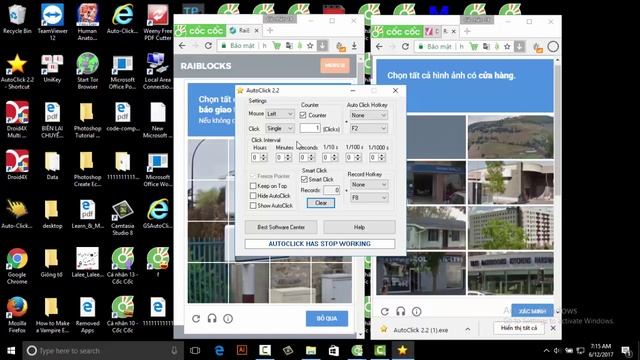Open new tab in right Cốc Cốc window
The height and width of the screenshot is (360, 640).
click(x=467, y=31)
